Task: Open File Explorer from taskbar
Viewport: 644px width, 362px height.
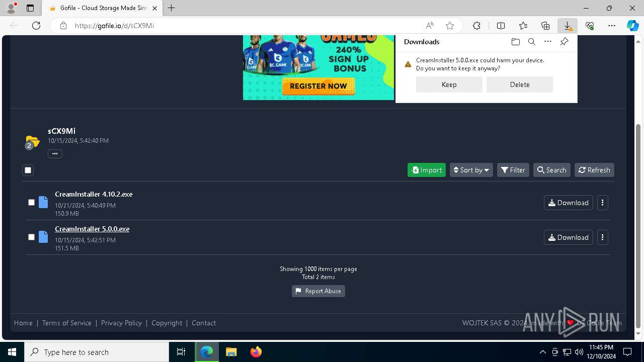Action: point(231,352)
